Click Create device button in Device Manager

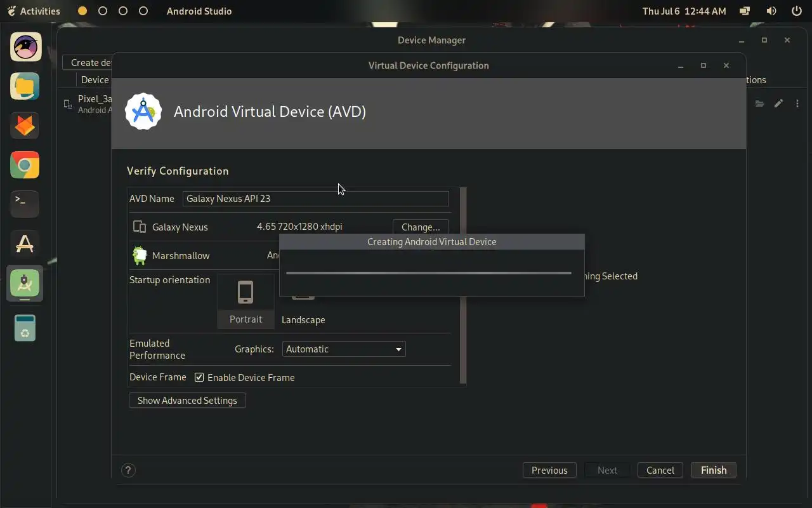(x=88, y=62)
